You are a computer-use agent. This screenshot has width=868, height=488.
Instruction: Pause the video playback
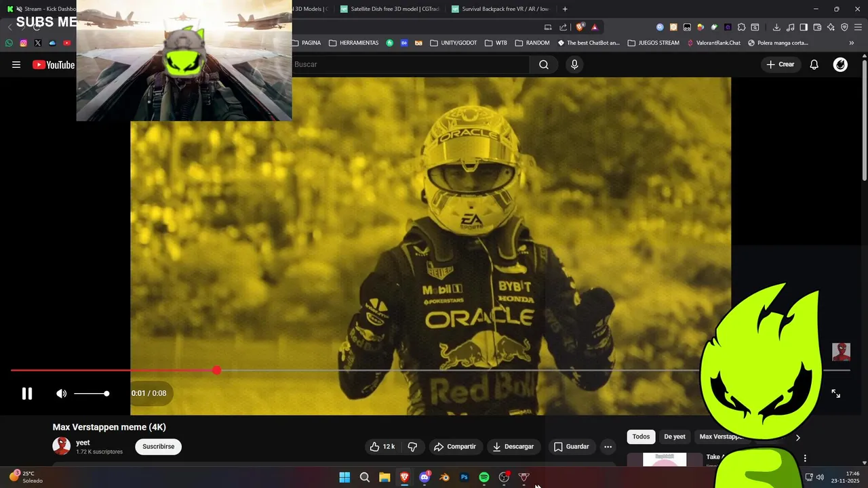tap(27, 393)
